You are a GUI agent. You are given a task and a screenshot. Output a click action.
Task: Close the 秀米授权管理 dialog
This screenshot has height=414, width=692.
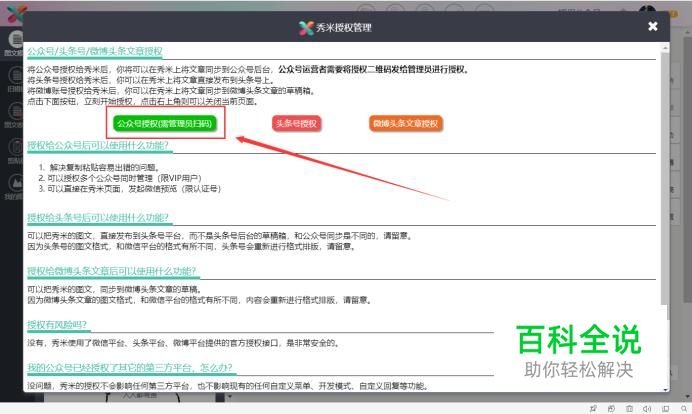click(x=653, y=26)
